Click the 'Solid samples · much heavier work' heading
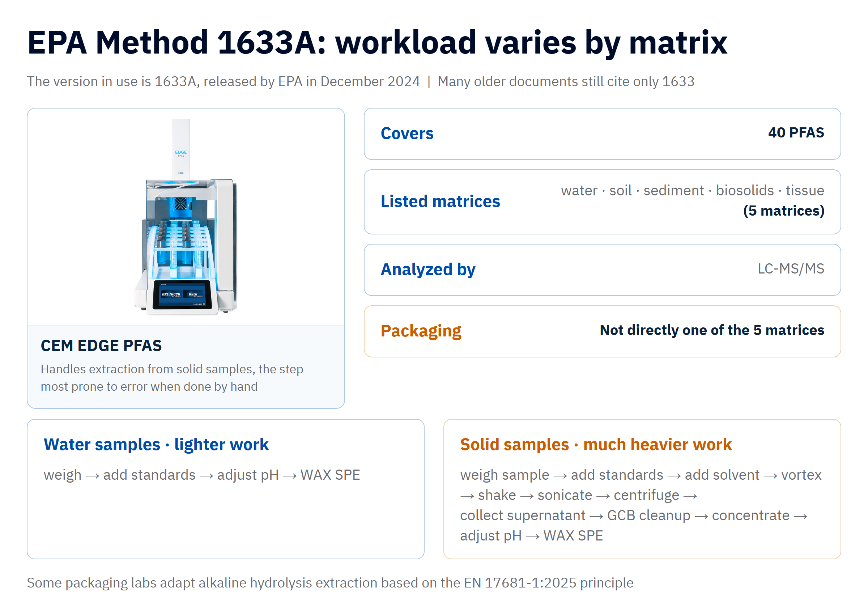868x615 pixels. click(x=595, y=444)
